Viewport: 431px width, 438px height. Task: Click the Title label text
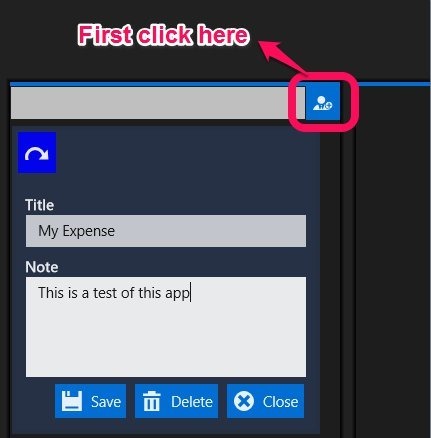pyautogui.click(x=39, y=205)
